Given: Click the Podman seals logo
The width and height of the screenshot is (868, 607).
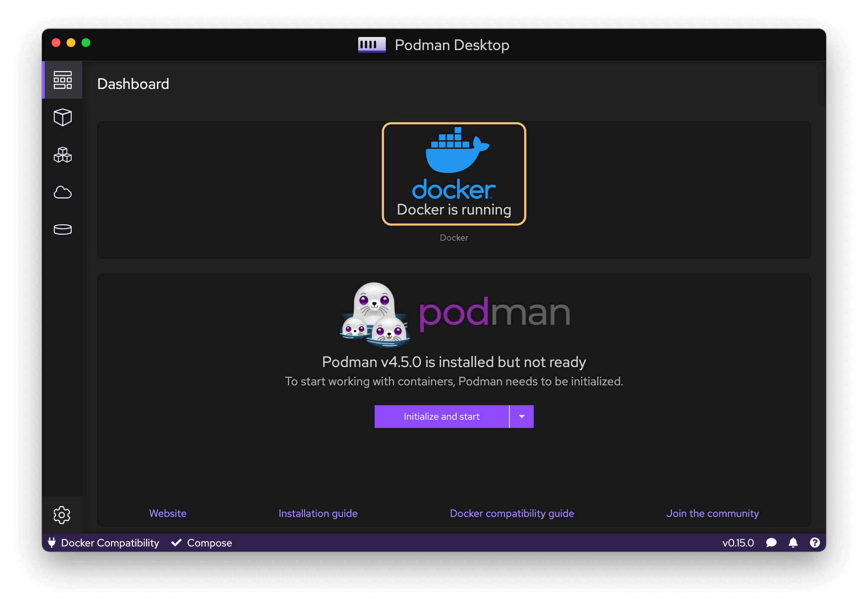Looking at the screenshot, I should point(375,314).
